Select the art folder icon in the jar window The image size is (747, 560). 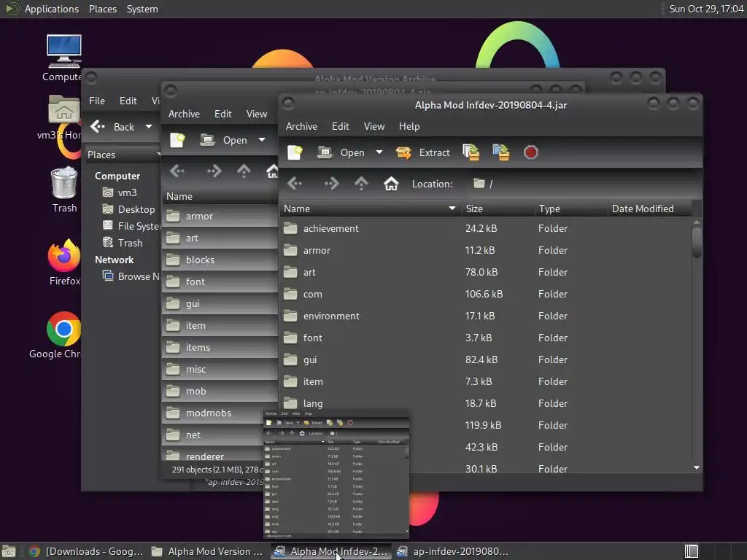[x=290, y=273]
